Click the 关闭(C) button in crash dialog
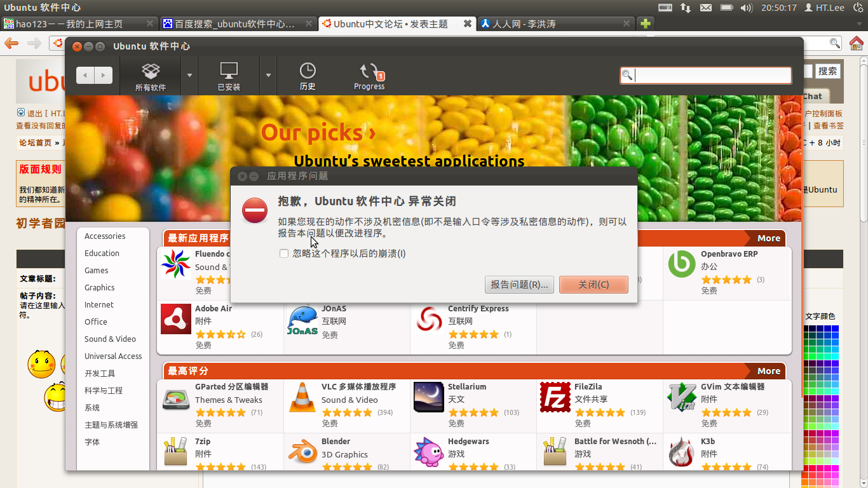 593,285
